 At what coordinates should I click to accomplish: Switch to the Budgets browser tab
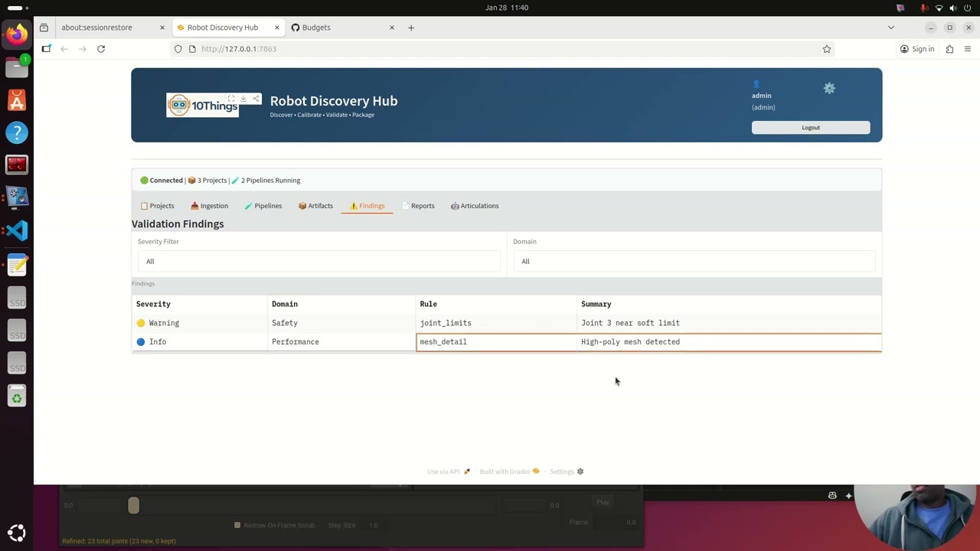click(x=343, y=28)
